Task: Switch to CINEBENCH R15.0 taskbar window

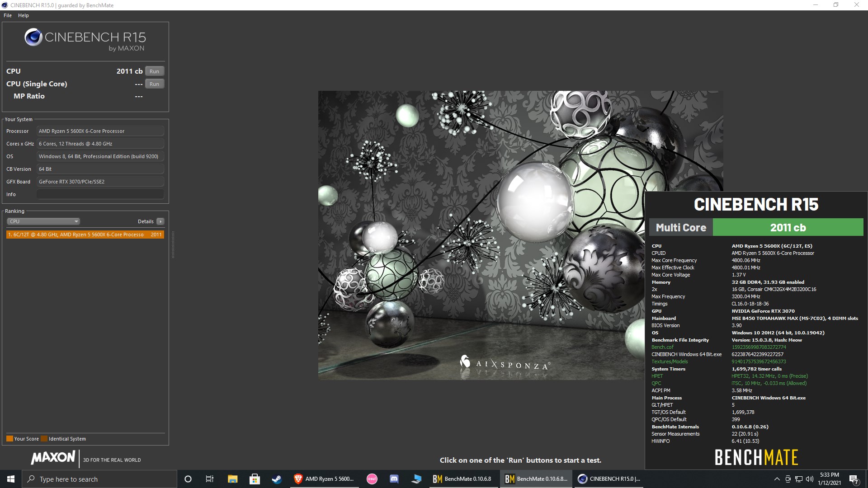Action: coord(609,479)
